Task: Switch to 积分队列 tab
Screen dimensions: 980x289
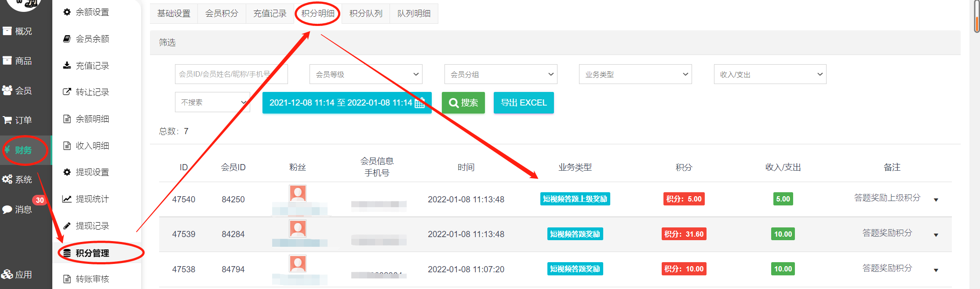Action: [x=366, y=14]
